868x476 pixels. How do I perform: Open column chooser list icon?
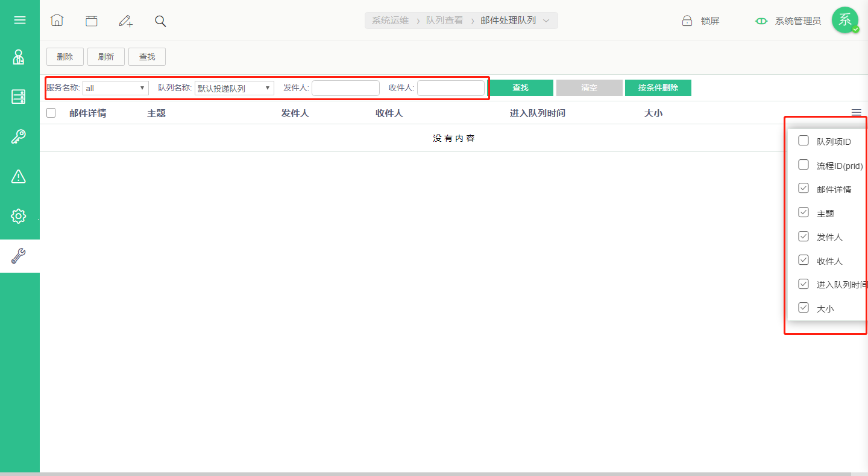(857, 112)
